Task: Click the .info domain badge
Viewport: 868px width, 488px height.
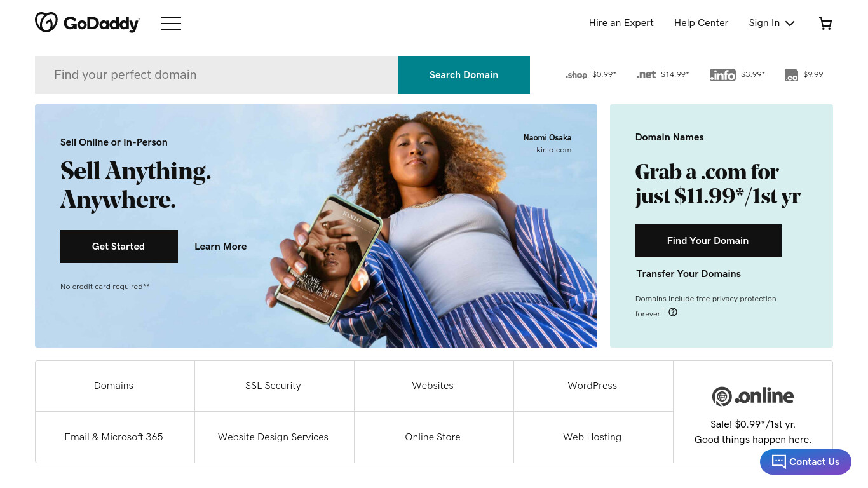Action: point(722,75)
